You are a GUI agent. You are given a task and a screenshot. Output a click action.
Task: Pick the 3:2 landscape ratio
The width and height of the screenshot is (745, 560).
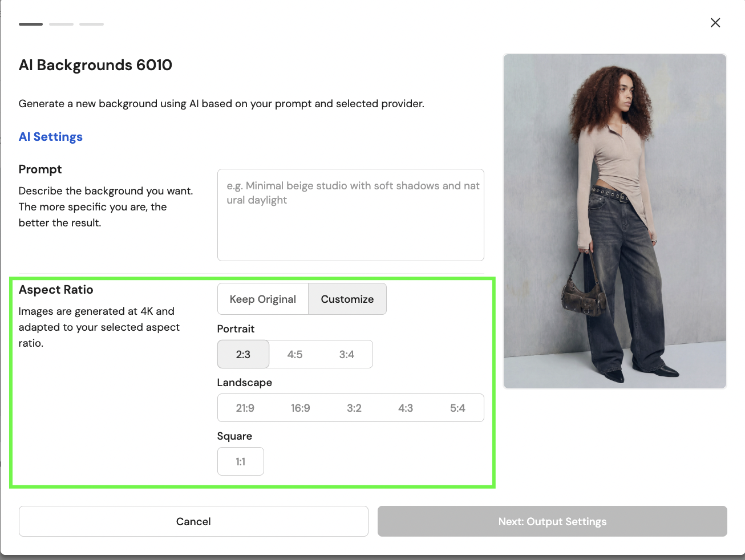click(354, 408)
